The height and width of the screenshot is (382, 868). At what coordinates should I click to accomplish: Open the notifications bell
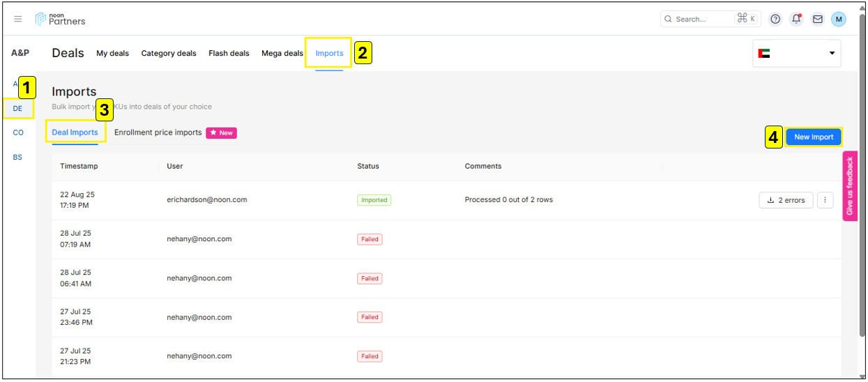click(796, 19)
